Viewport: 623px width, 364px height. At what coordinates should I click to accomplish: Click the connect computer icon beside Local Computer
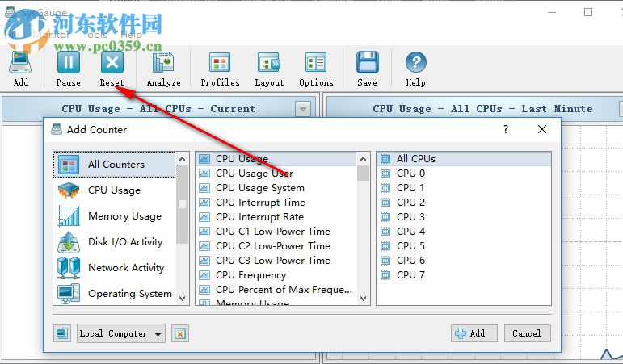[x=62, y=333]
